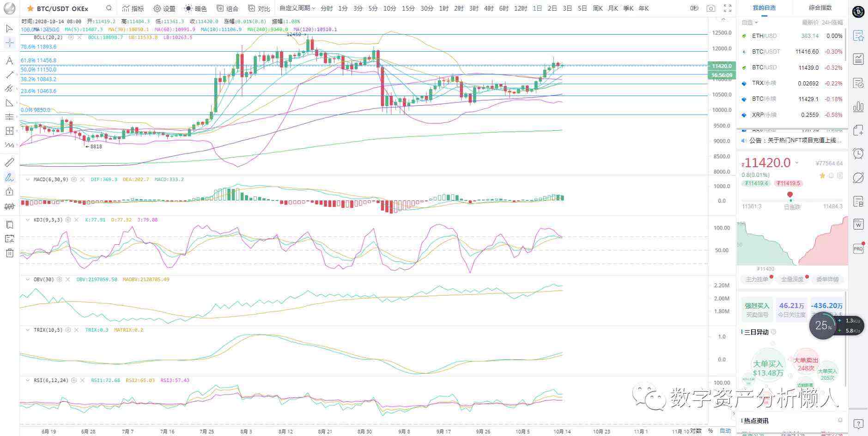Select the 月K monthly chart

pos(613,8)
